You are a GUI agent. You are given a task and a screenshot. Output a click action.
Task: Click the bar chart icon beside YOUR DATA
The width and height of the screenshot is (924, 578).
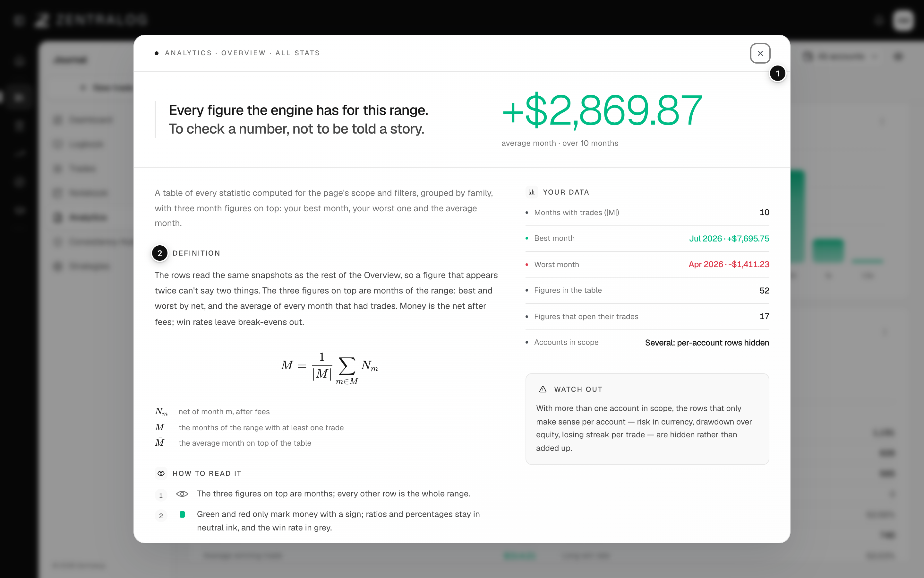(532, 192)
